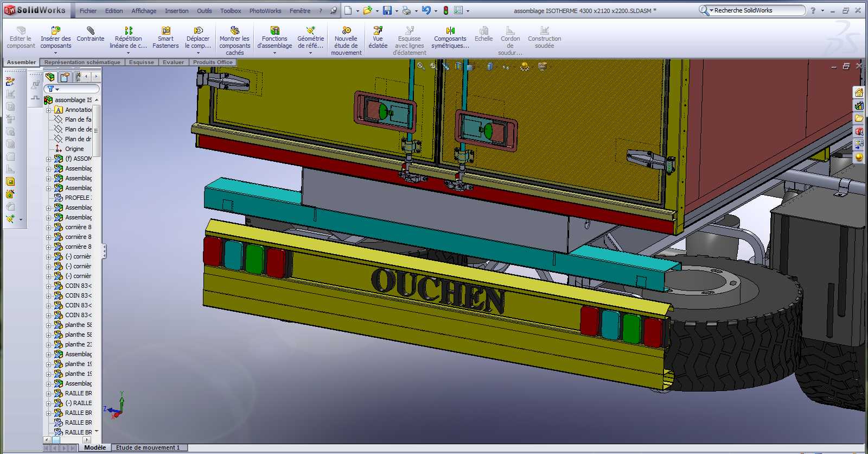
Task: Open the Toolbox menu
Action: point(231,11)
